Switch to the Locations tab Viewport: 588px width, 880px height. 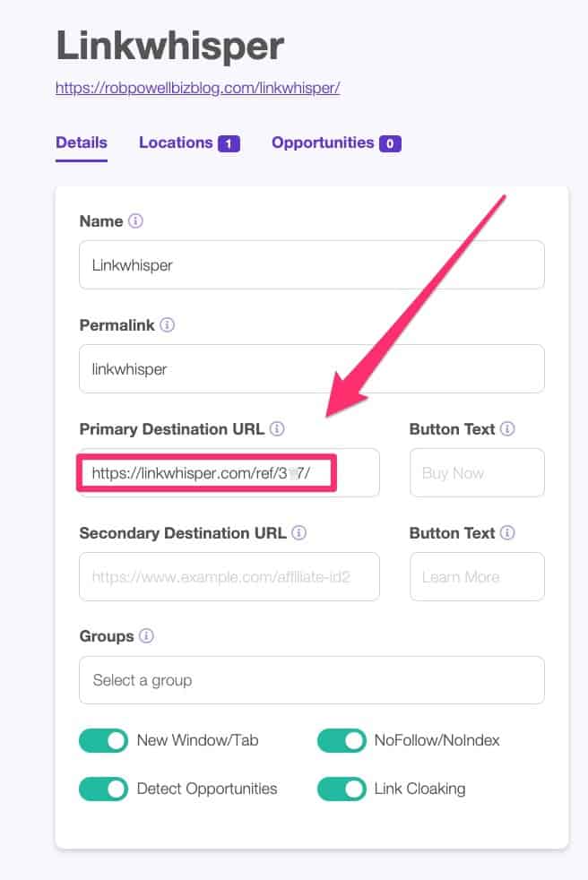tap(177, 142)
